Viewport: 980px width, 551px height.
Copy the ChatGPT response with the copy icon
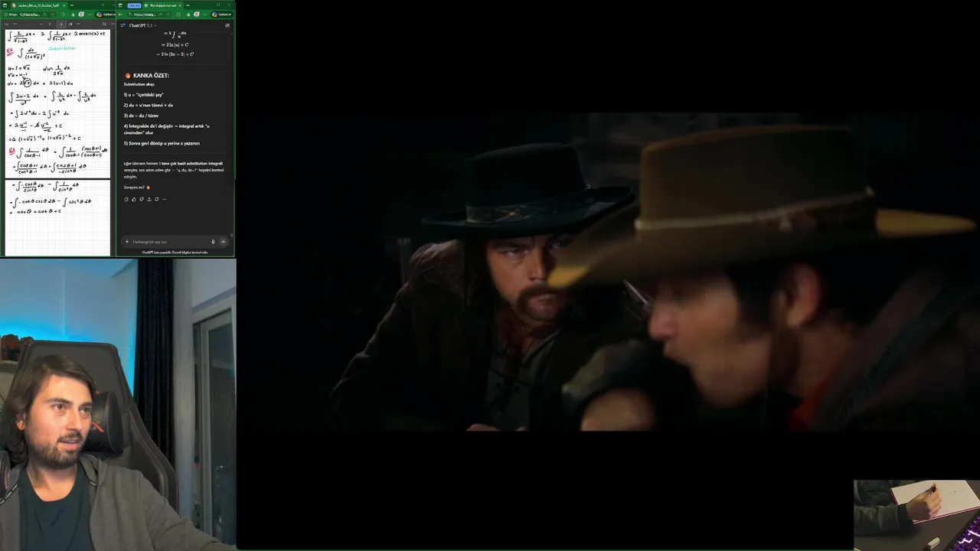(x=126, y=199)
